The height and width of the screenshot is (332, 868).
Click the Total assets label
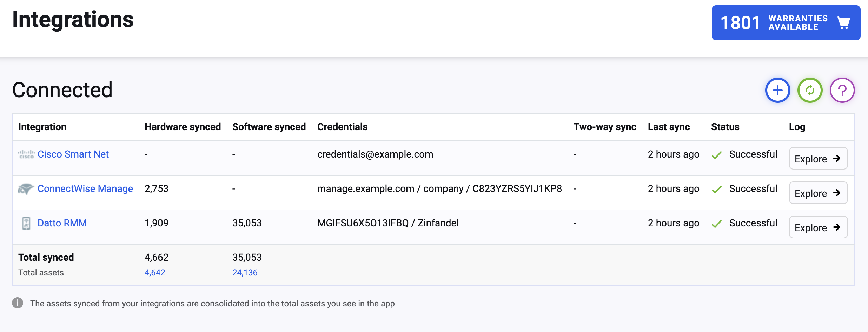pos(41,272)
